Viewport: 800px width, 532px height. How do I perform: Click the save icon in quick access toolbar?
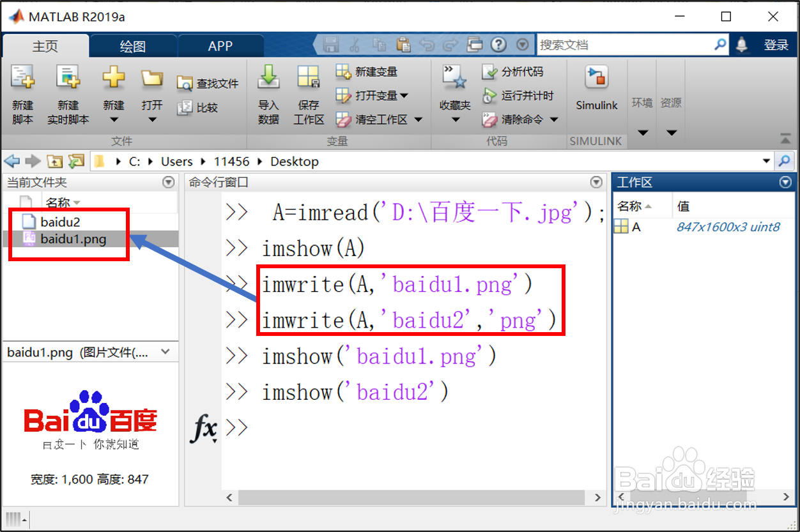[331, 45]
